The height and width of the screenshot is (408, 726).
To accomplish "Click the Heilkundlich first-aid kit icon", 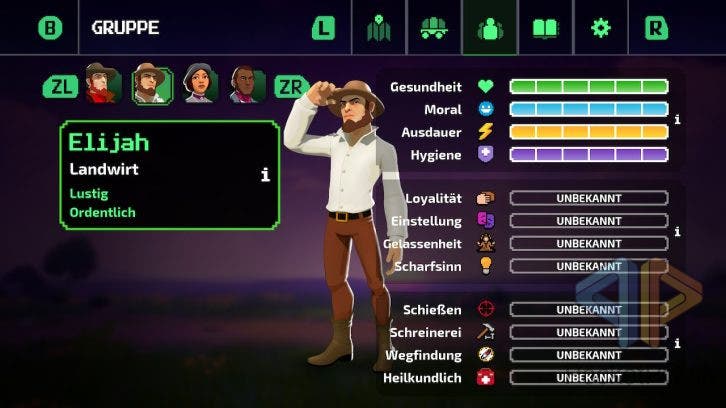I will click(486, 377).
